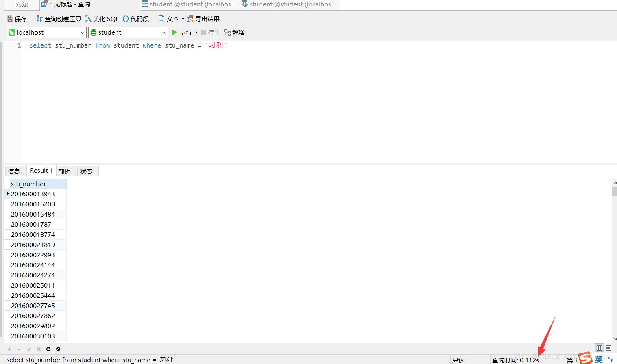Viewport: 617px width, 364px height.
Task: Click the stu_number column header
Action: coord(38,184)
